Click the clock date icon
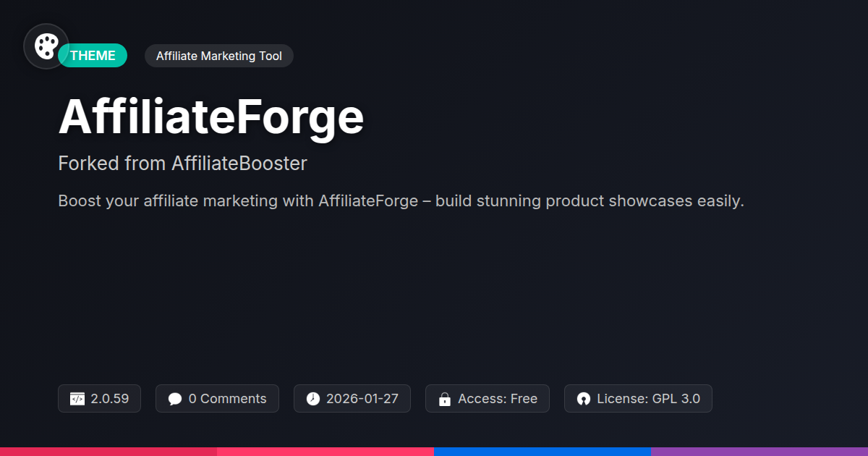Viewport: 868px width, 456px height. (x=312, y=399)
